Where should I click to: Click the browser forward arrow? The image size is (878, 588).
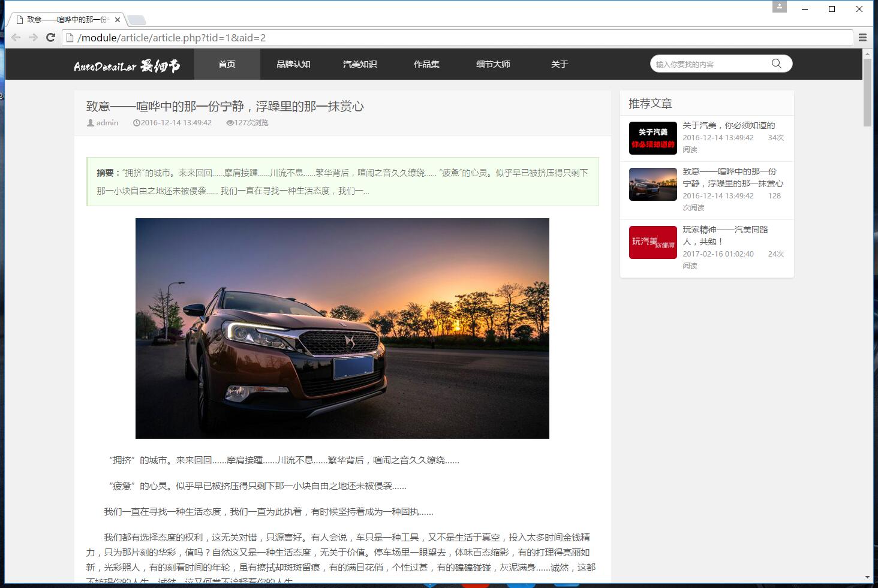[x=34, y=37]
